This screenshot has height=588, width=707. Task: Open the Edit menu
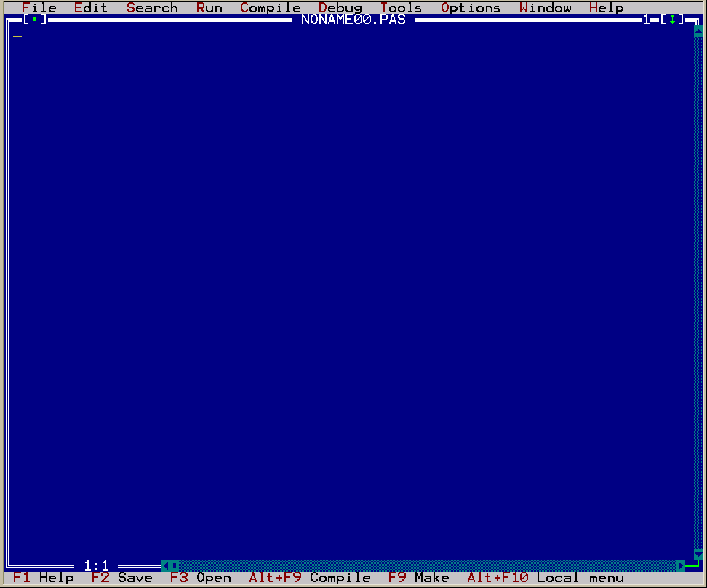coord(91,8)
